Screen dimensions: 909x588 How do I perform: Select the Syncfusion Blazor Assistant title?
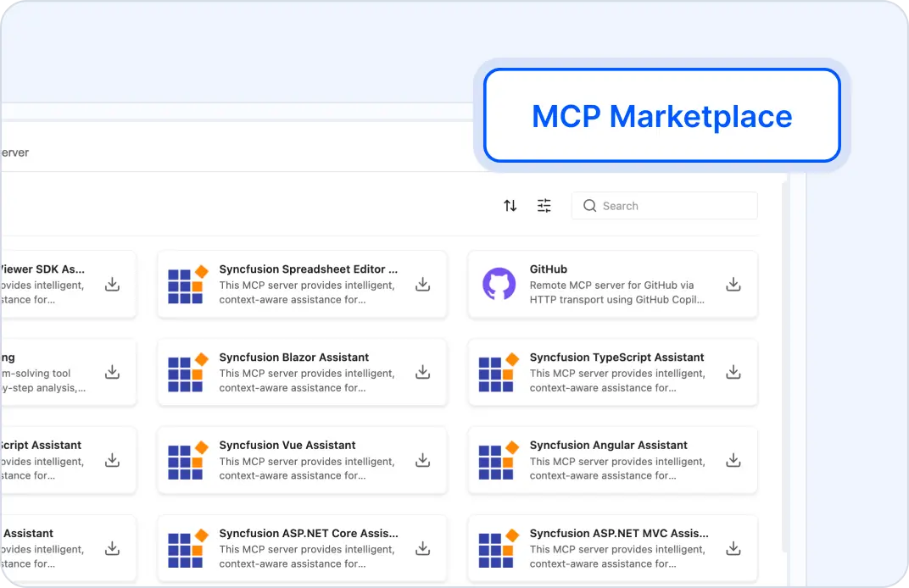pyautogui.click(x=294, y=358)
